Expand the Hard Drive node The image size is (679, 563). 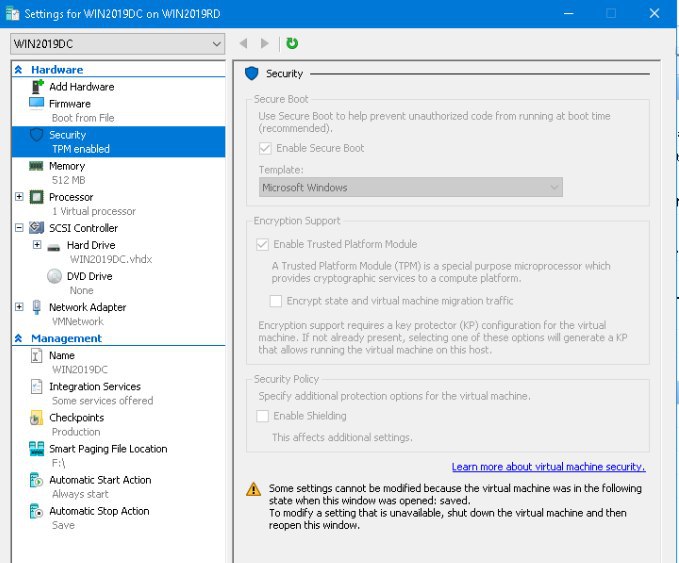[x=37, y=245]
